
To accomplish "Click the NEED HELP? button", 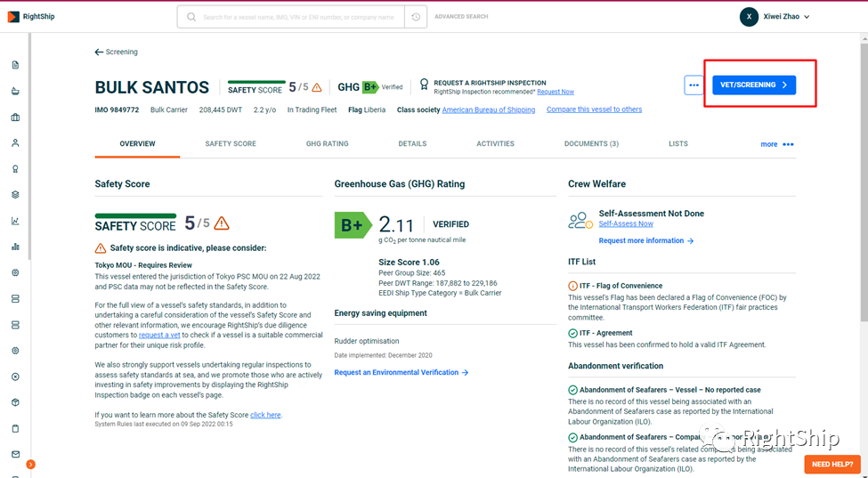I will 832,464.
